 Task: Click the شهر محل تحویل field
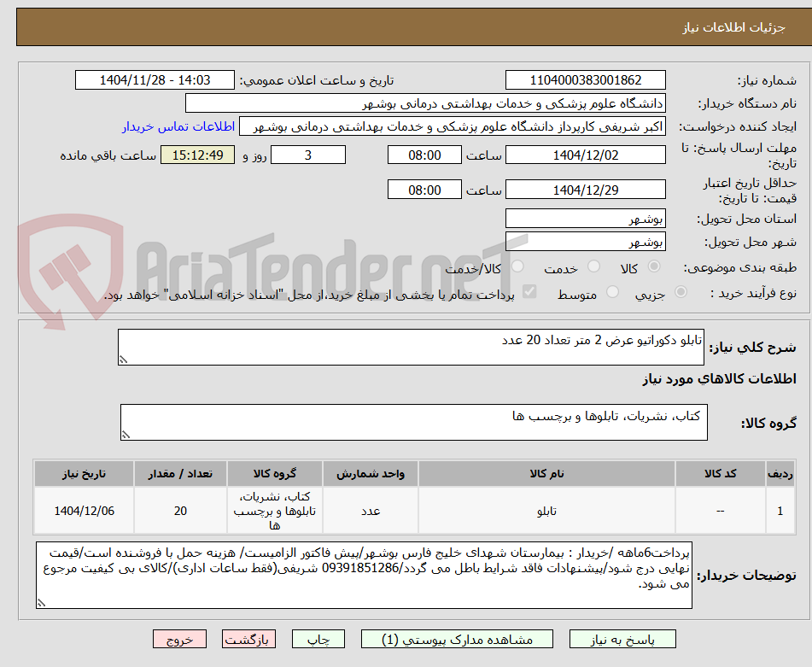coord(585,242)
